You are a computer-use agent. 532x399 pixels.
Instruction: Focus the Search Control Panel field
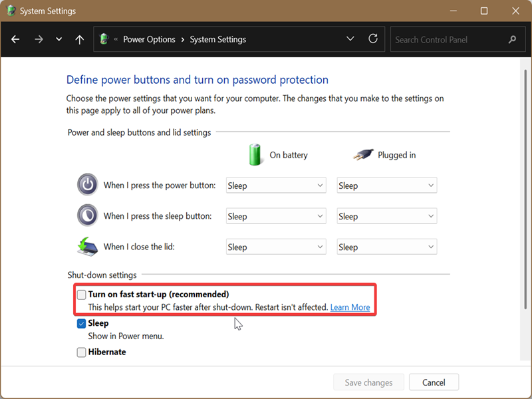(458, 39)
